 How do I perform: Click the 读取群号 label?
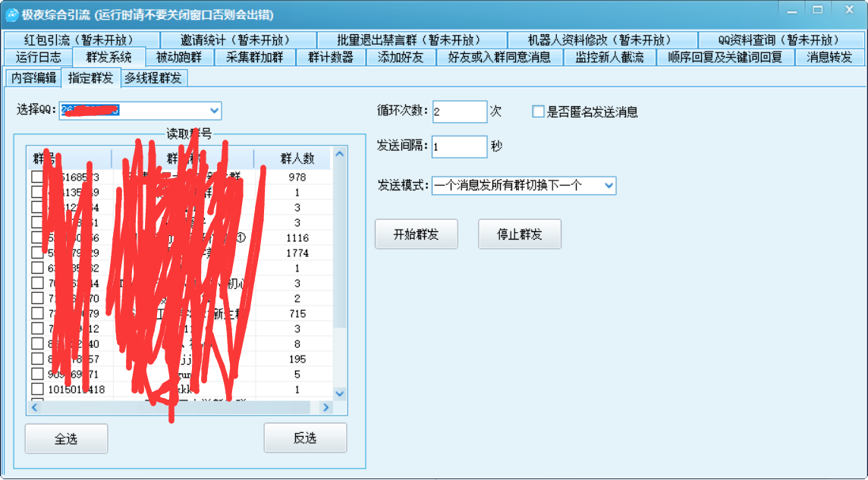point(190,133)
